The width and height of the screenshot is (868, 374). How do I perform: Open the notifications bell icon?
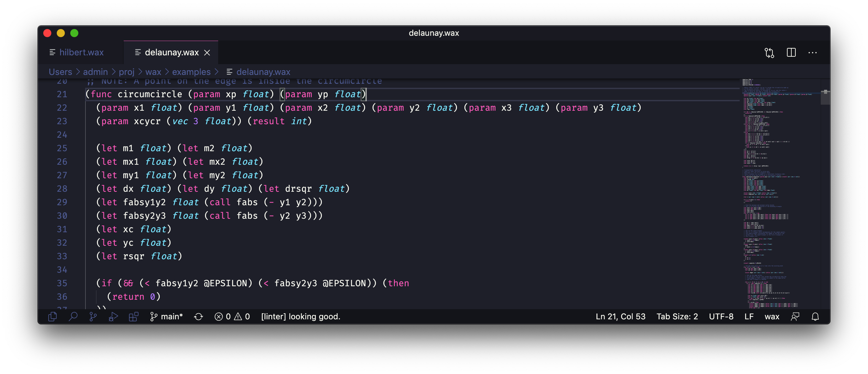815,317
